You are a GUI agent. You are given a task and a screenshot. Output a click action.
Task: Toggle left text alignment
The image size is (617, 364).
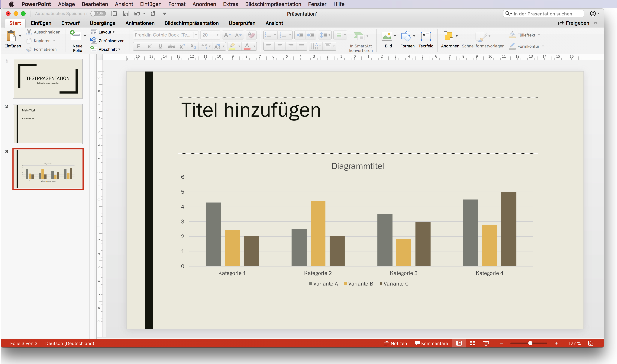[x=269, y=46]
